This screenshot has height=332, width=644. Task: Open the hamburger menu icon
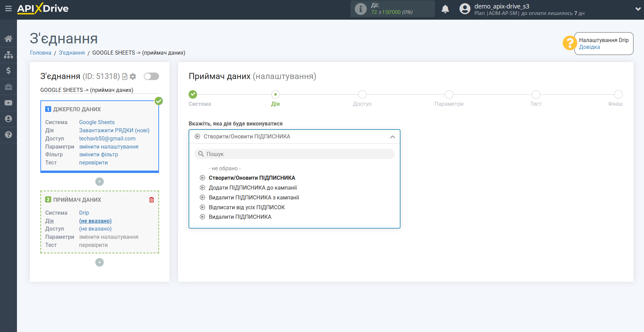[x=8, y=8]
